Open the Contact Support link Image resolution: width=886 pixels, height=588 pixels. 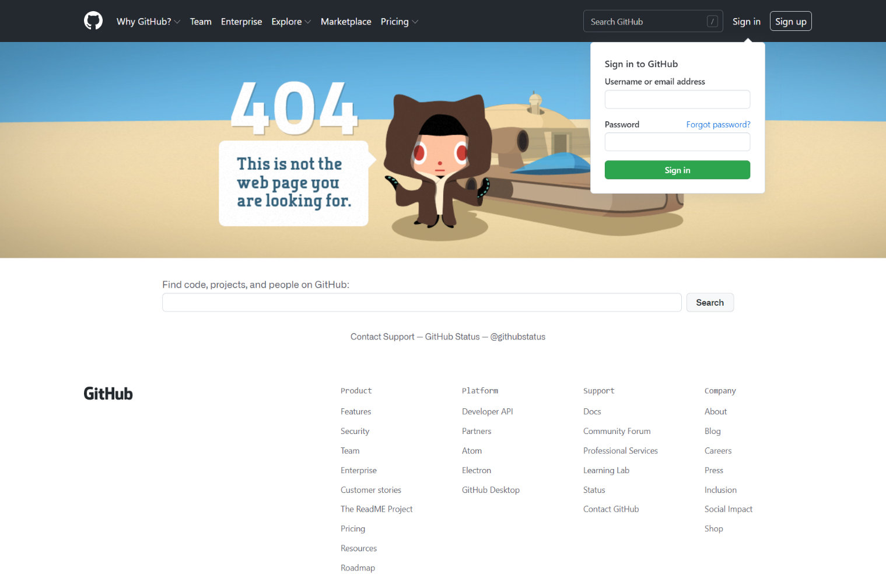[x=383, y=337]
